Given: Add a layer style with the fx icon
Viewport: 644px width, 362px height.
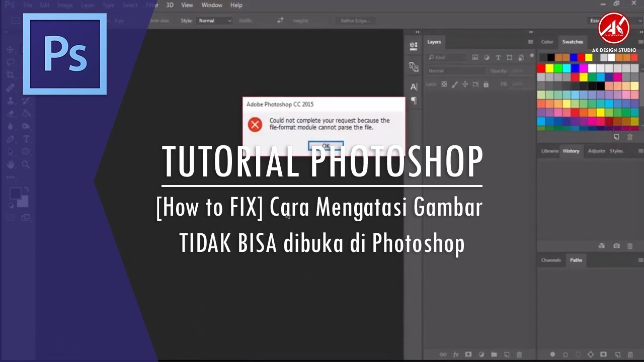Looking at the screenshot, I should (456, 354).
